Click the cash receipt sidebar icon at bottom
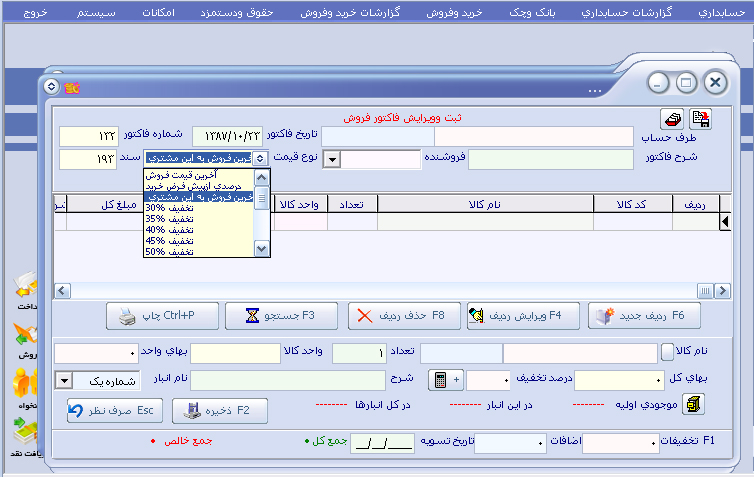 tap(24, 433)
